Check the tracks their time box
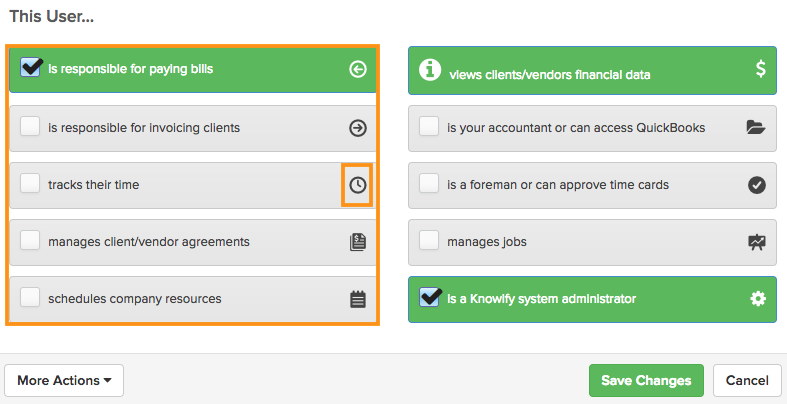The height and width of the screenshot is (404, 787). (30, 183)
